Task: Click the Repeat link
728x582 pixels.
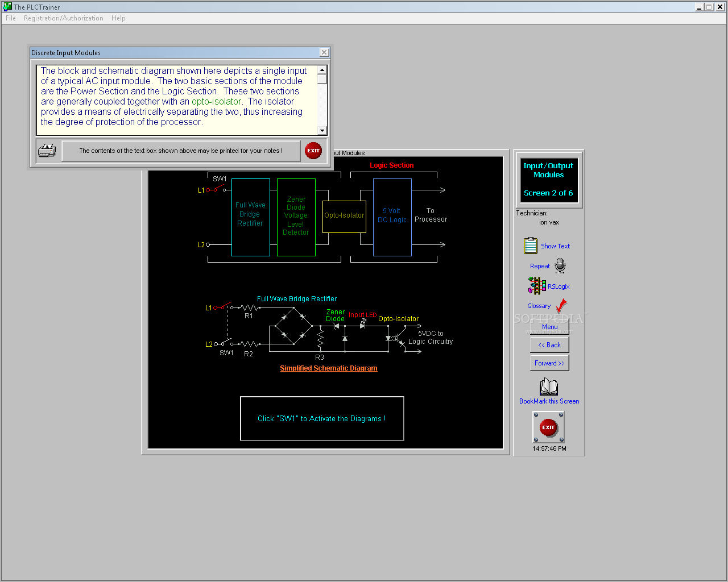Action: click(540, 266)
